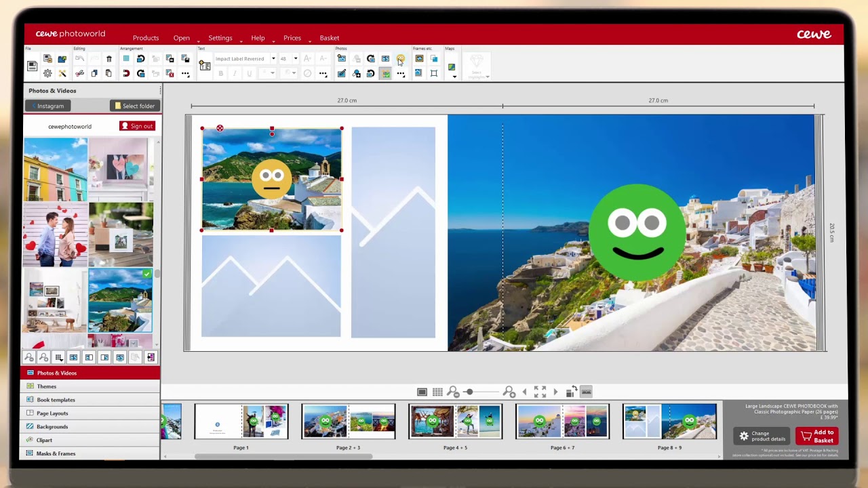Image resolution: width=868 pixels, height=488 pixels.
Task: Select the Clipart panel tab
Action: click(90, 440)
